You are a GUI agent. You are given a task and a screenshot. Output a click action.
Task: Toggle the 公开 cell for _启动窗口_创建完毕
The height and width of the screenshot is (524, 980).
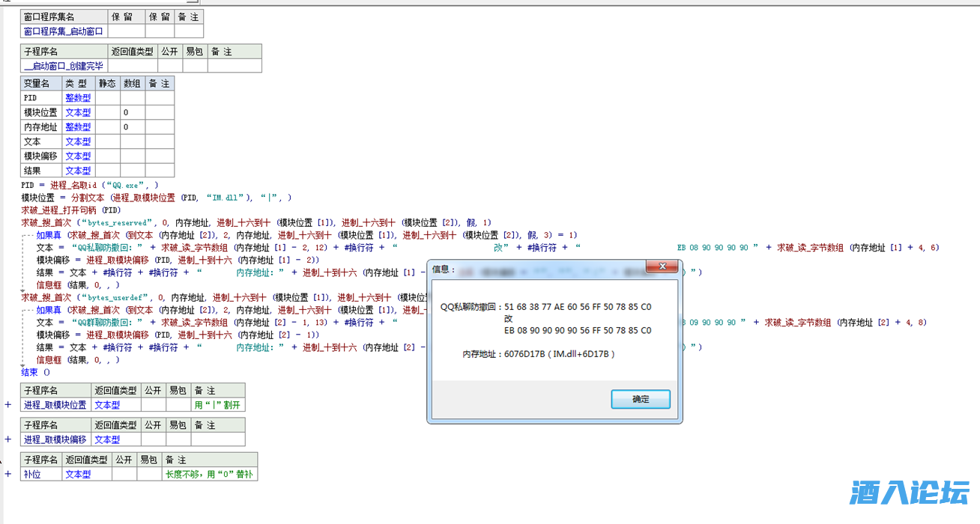pyautogui.click(x=170, y=66)
